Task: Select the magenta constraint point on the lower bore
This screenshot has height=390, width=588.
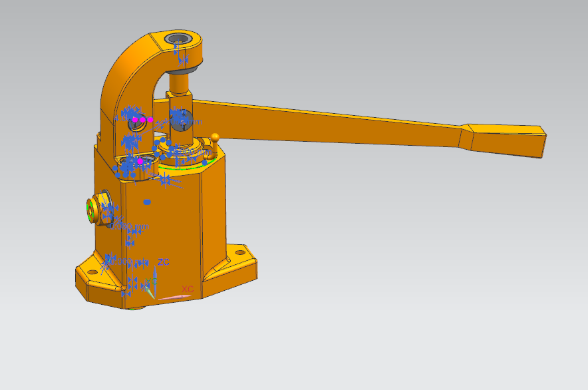Action: tap(140, 161)
